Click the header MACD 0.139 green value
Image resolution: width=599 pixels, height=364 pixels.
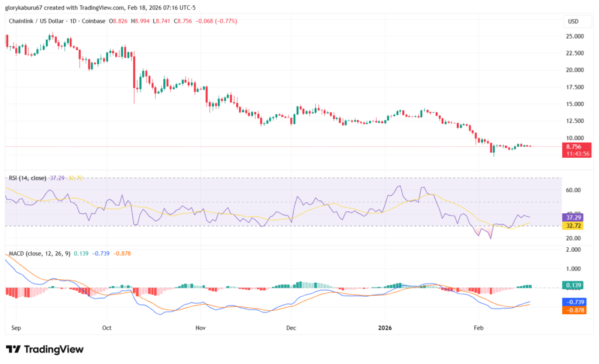pyautogui.click(x=81, y=254)
